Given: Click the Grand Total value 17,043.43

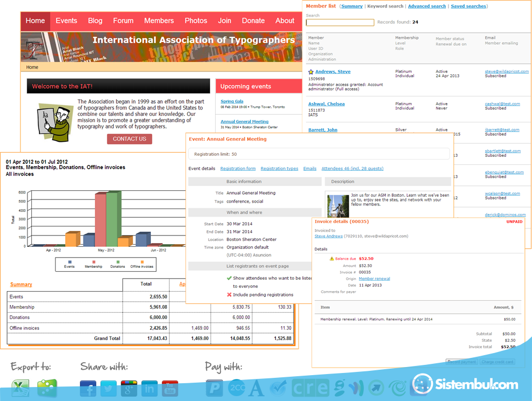Looking at the screenshot, I should coord(157,338).
